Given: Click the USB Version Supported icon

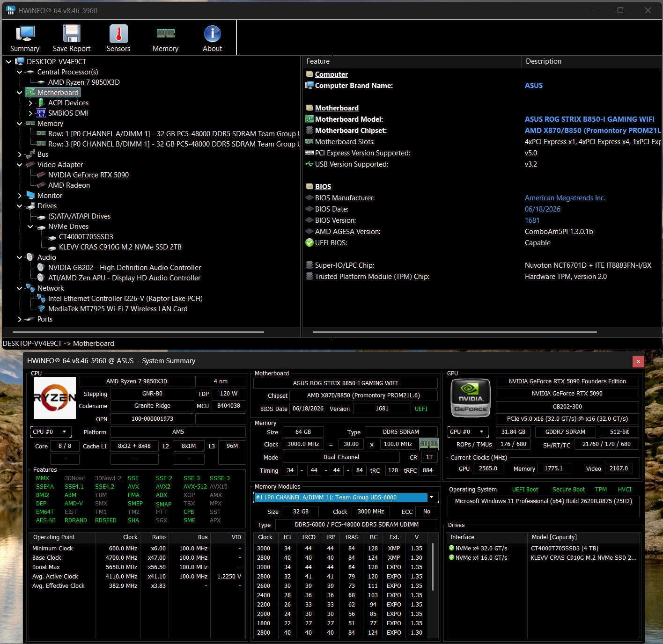Looking at the screenshot, I should (x=309, y=164).
